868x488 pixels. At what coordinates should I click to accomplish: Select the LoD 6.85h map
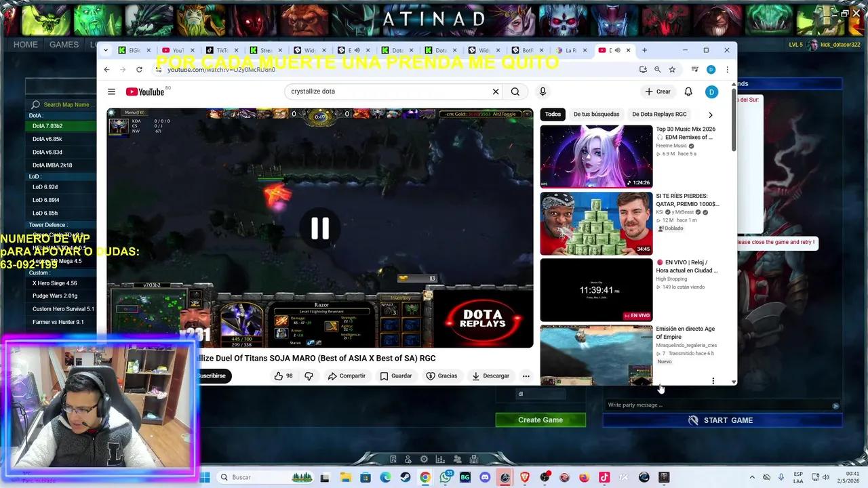[61, 213]
